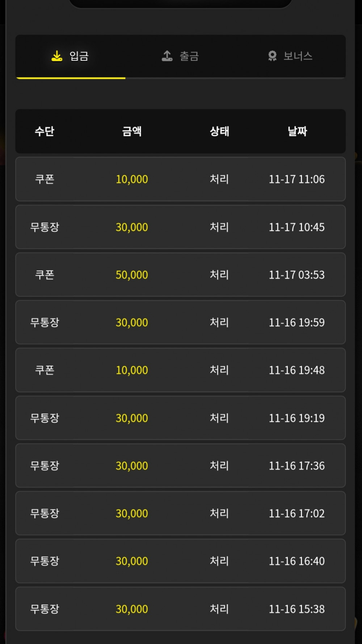This screenshot has height=644, width=362.
Task: Click the 30,000 amount at 11-16 15:38
Action: pyautogui.click(x=132, y=609)
